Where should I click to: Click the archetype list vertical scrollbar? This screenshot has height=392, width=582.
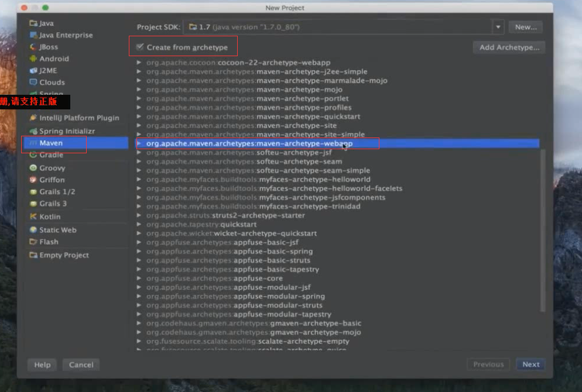543,230
